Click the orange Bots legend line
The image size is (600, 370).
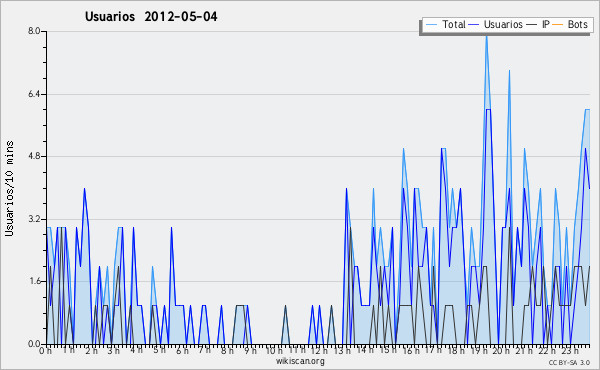click(558, 25)
